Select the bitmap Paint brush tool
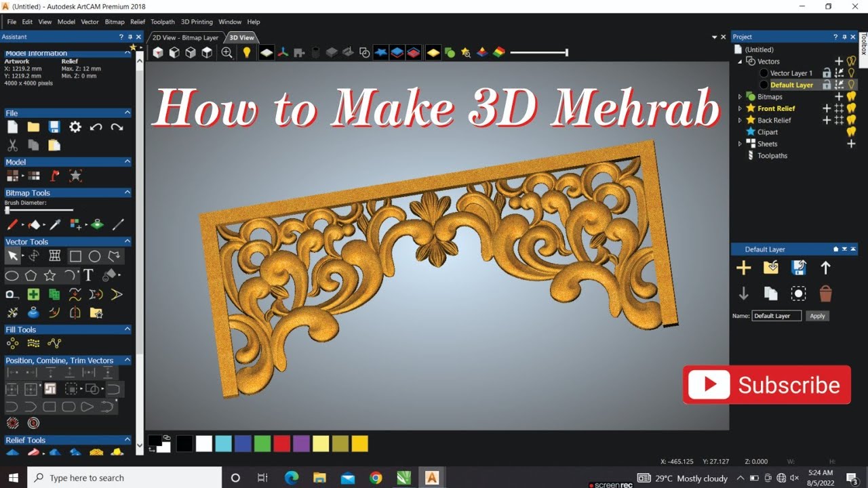The width and height of the screenshot is (868, 488). point(12,224)
